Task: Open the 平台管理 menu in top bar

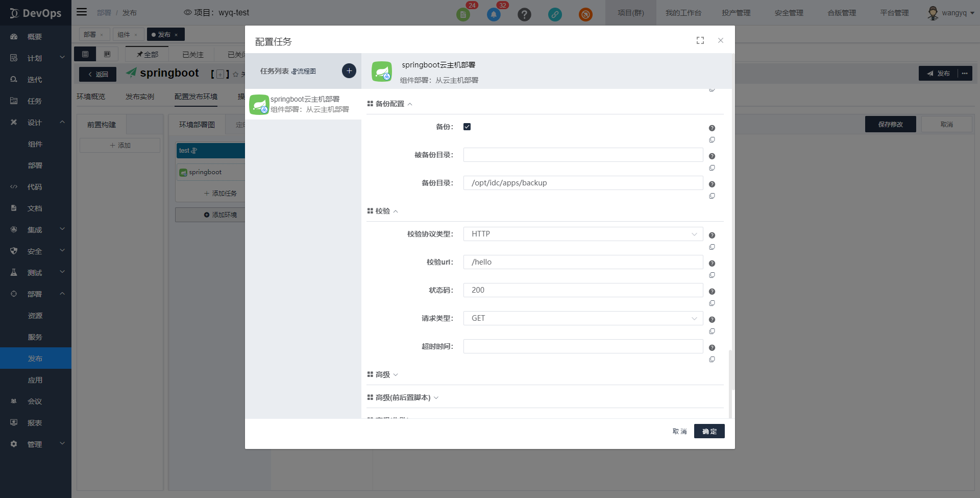Action: click(894, 13)
